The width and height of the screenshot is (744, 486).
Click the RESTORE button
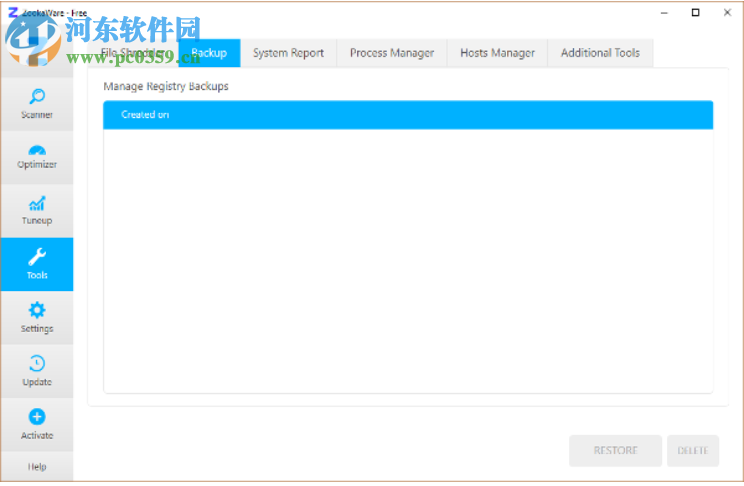coord(615,450)
